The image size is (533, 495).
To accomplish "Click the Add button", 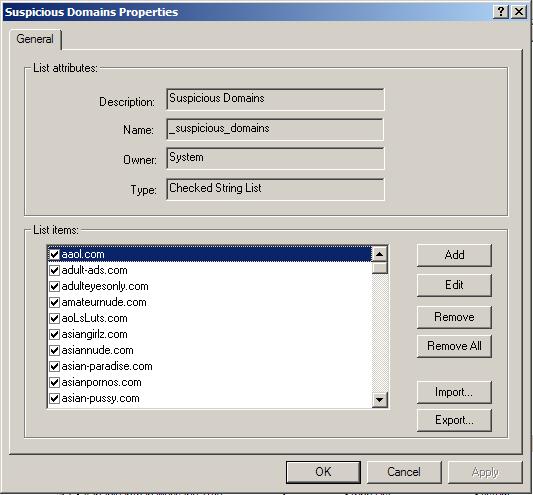I will coord(454,255).
